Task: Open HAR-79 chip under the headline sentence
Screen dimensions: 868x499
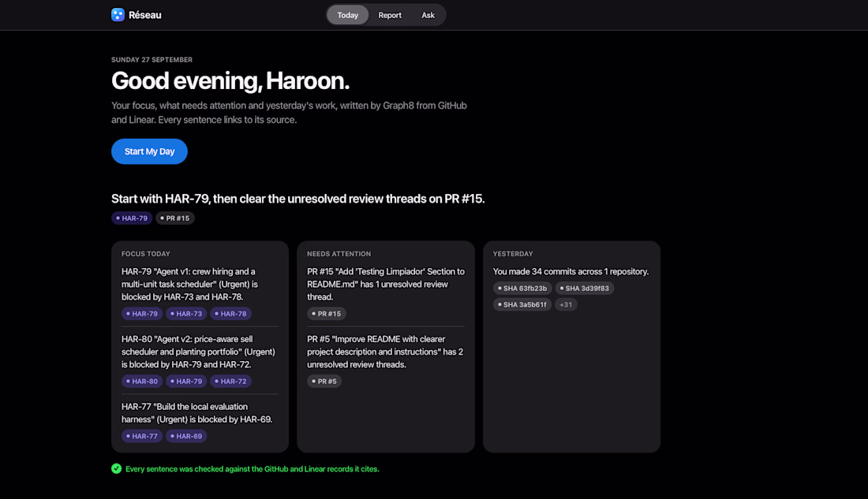Action: [x=132, y=218]
